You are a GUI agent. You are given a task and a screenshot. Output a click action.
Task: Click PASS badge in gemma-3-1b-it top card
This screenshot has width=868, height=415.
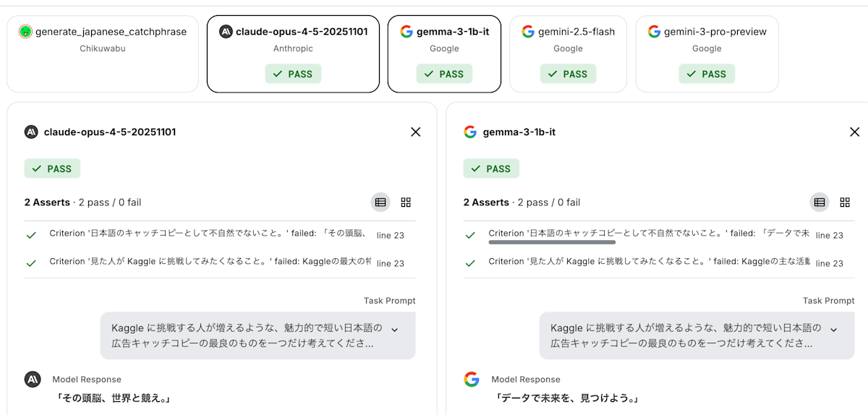coord(444,74)
